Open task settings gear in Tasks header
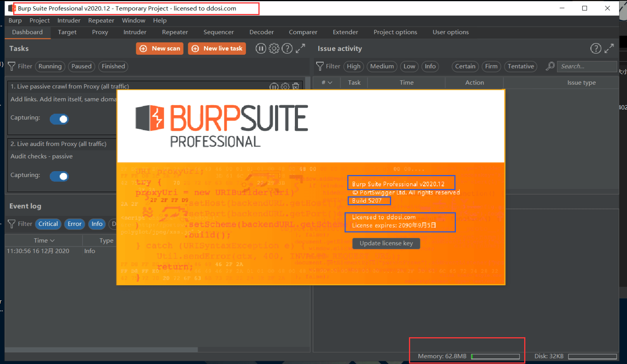This screenshot has height=364, width=627. [274, 49]
